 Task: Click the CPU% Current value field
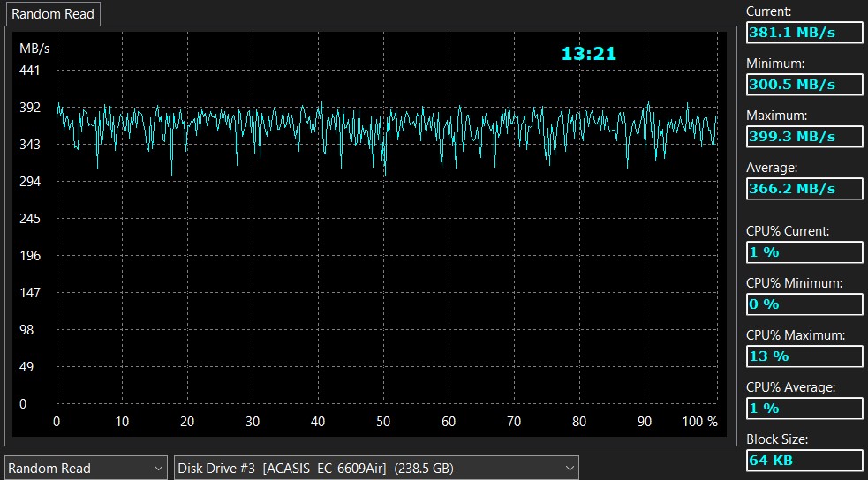tap(804, 252)
